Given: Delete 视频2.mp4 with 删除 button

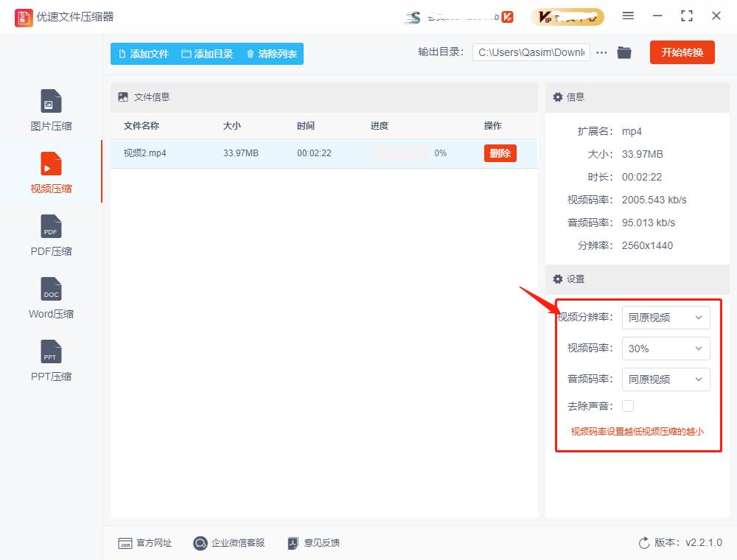Looking at the screenshot, I should (x=500, y=153).
